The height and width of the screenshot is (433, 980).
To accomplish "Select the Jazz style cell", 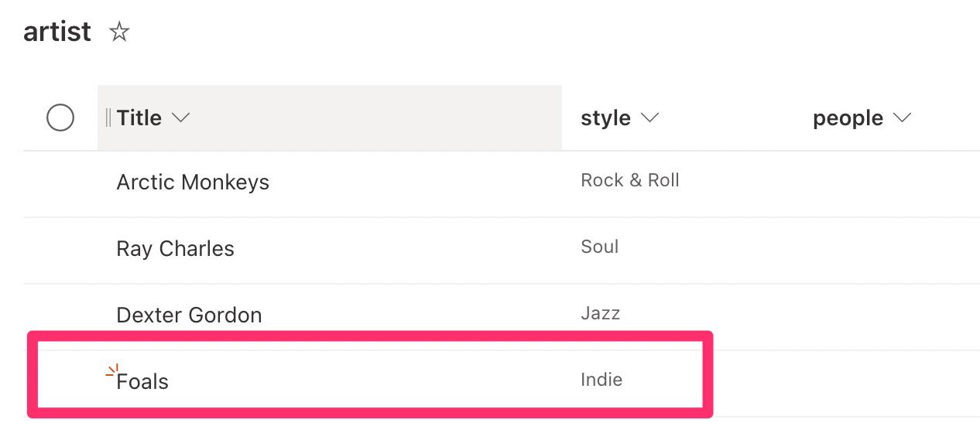I will point(601,313).
